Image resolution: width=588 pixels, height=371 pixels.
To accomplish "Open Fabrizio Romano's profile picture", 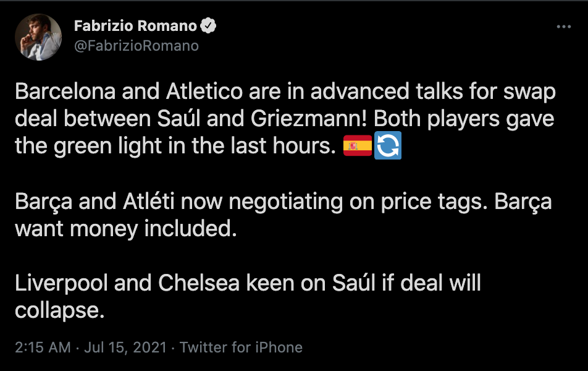I will pyautogui.click(x=38, y=37).
